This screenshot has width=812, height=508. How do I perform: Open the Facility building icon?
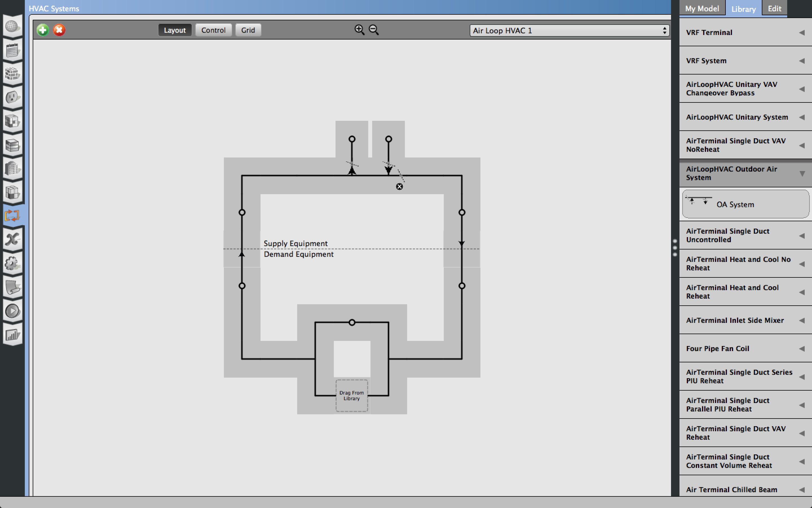(x=12, y=169)
